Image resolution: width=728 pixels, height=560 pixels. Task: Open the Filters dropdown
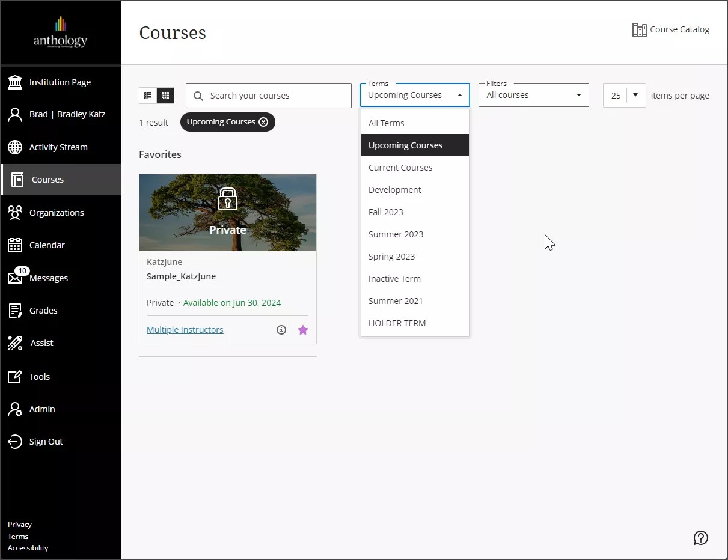[533, 94]
